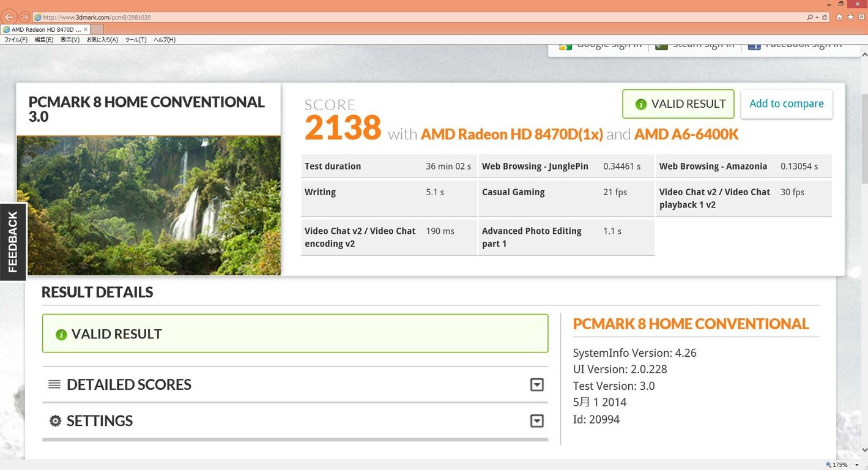Click the 175% zoom level value
The height and width of the screenshot is (470, 868).
(x=840, y=465)
